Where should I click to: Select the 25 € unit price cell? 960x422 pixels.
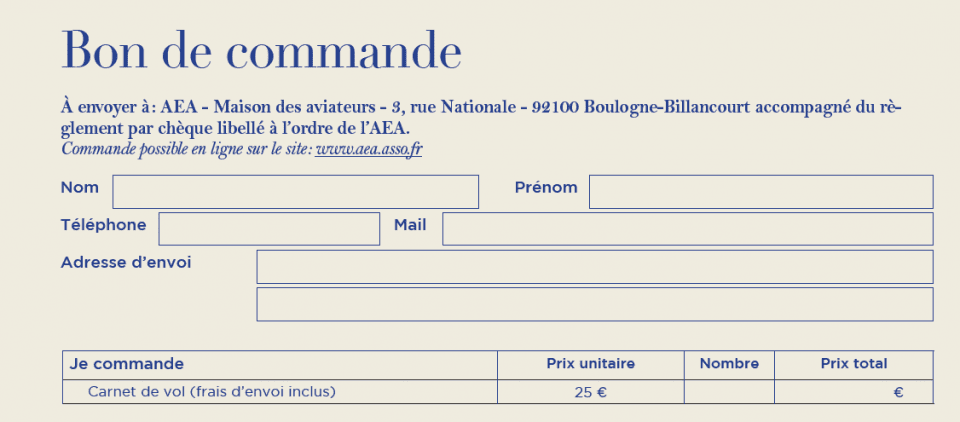pyautogui.click(x=591, y=391)
